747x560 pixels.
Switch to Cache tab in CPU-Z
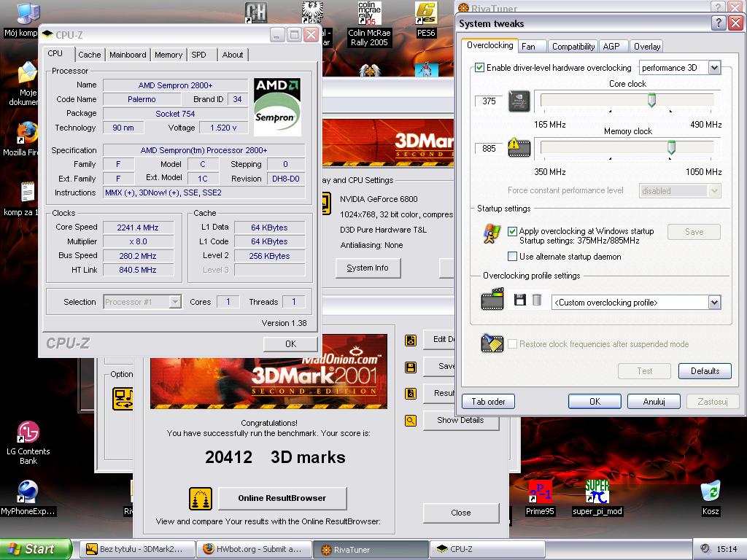click(x=90, y=55)
